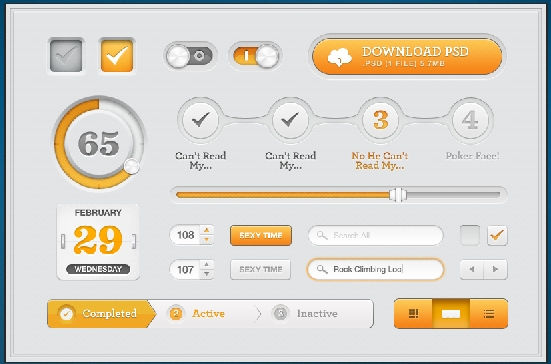Click the unfilled gray part of slider track
This screenshot has width=551, height=364.
(x=453, y=195)
